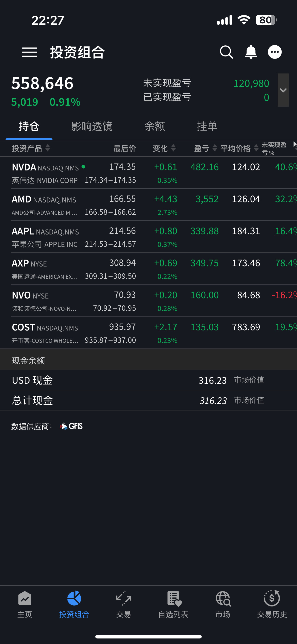Switch to the 影响透镜 tab
The image size is (297, 644).
point(92,126)
